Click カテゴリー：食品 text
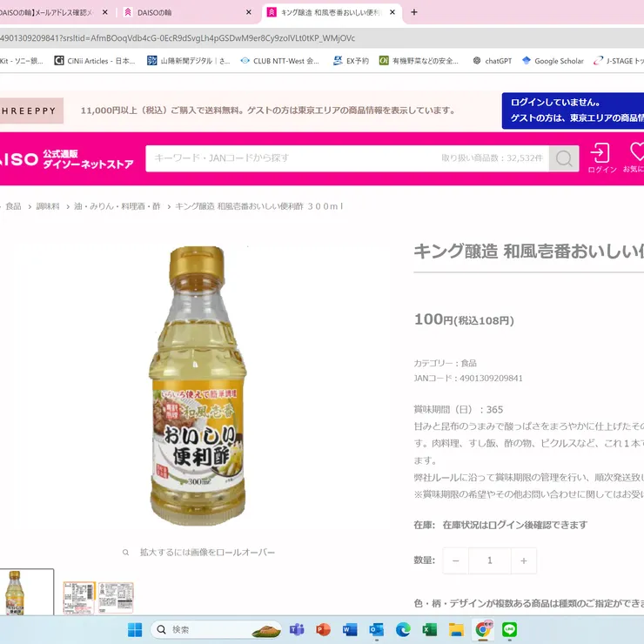The width and height of the screenshot is (644, 644). pyautogui.click(x=446, y=363)
